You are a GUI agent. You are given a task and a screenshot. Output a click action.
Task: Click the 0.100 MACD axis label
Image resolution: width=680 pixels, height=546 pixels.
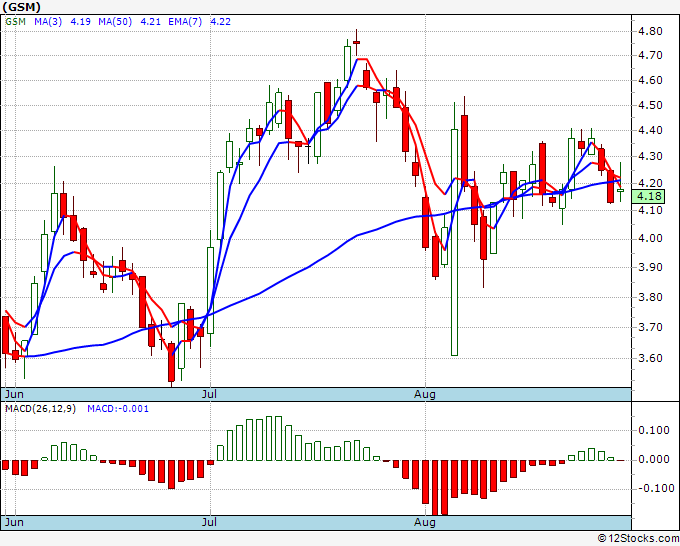click(654, 430)
